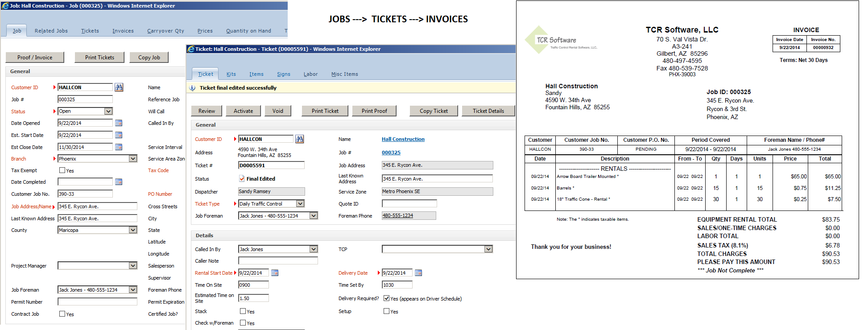Click Copy Job button

coord(149,57)
